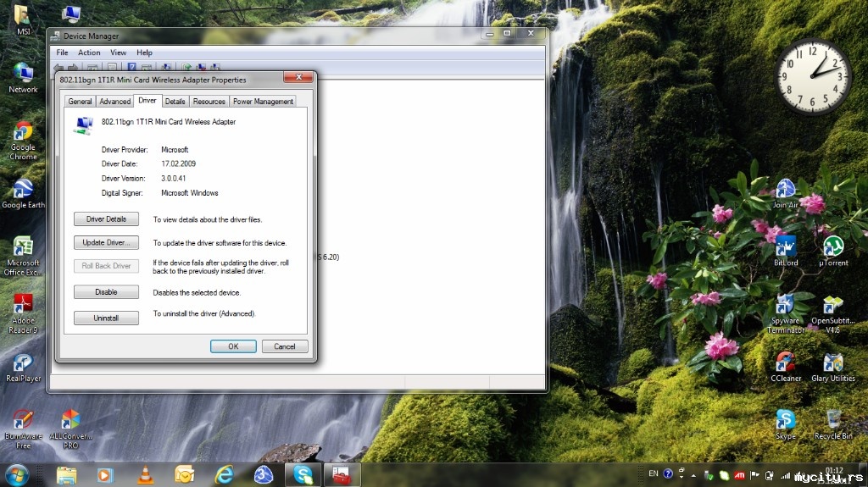Open Join Air desktop shortcut
This screenshot has height=487, width=868.
click(786, 194)
